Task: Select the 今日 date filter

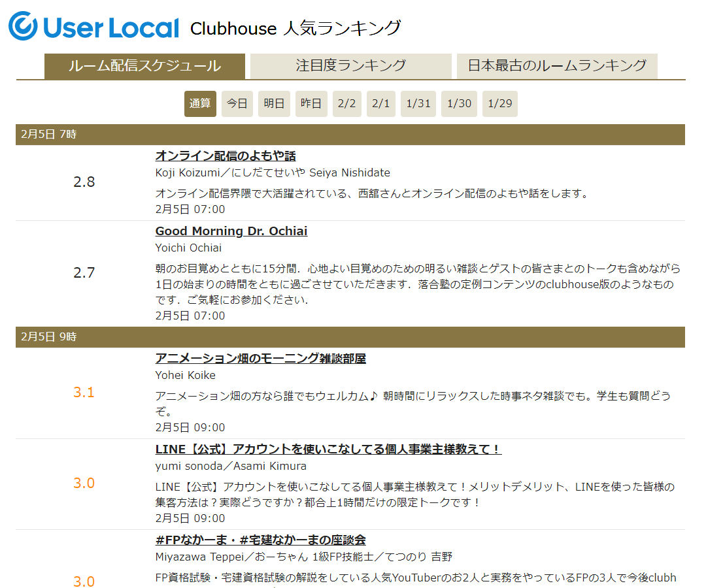Action: click(x=237, y=104)
